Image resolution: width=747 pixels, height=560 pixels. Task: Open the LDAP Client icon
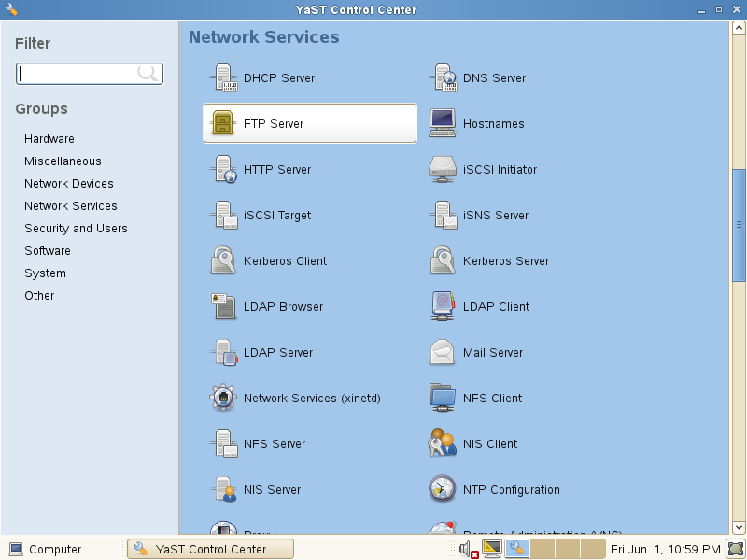[443, 306]
